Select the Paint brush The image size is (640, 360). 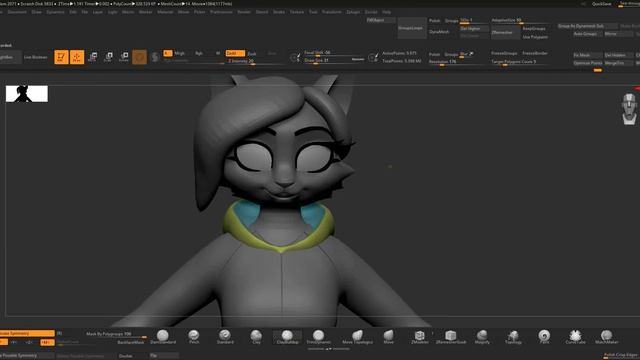544,337
